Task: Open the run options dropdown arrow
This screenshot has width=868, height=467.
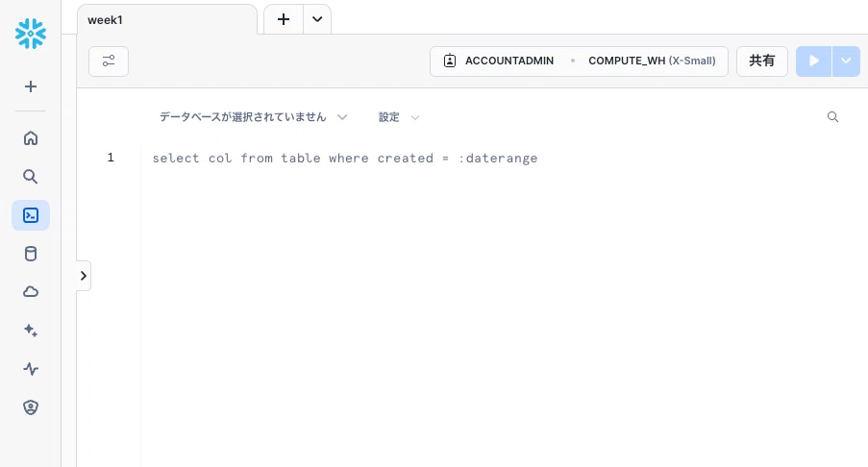Action: pos(846,61)
